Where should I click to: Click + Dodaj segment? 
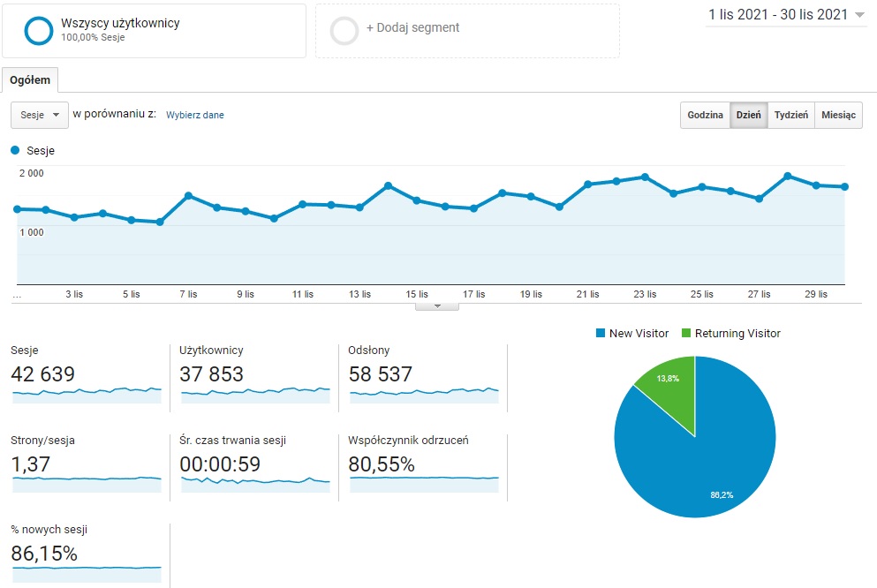pyautogui.click(x=412, y=27)
